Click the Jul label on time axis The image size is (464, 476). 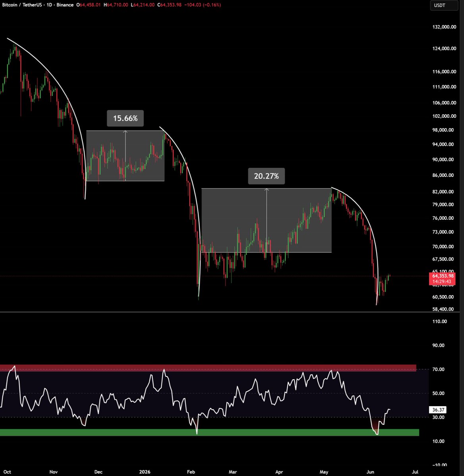point(416,472)
